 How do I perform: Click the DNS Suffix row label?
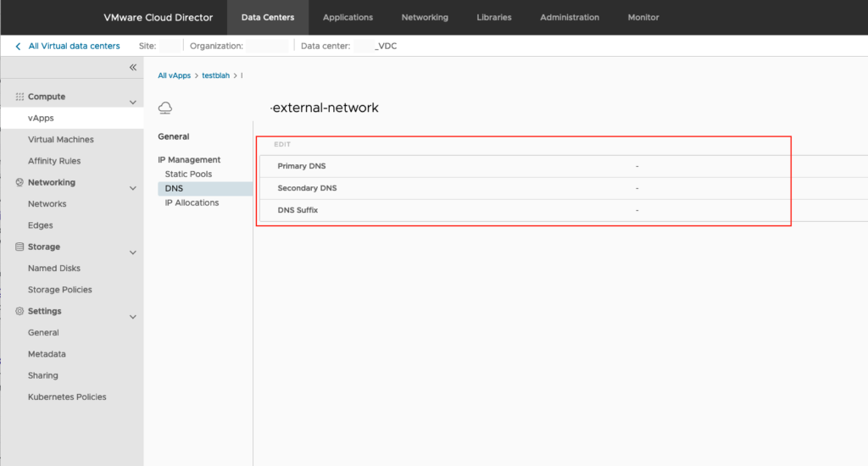point(298,210)
